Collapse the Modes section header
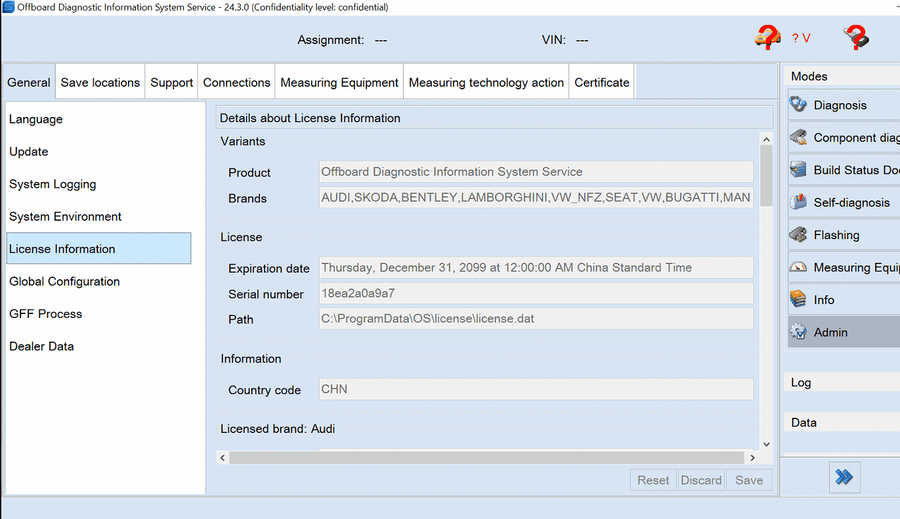 pyautogui.click(x=840, y=76)
